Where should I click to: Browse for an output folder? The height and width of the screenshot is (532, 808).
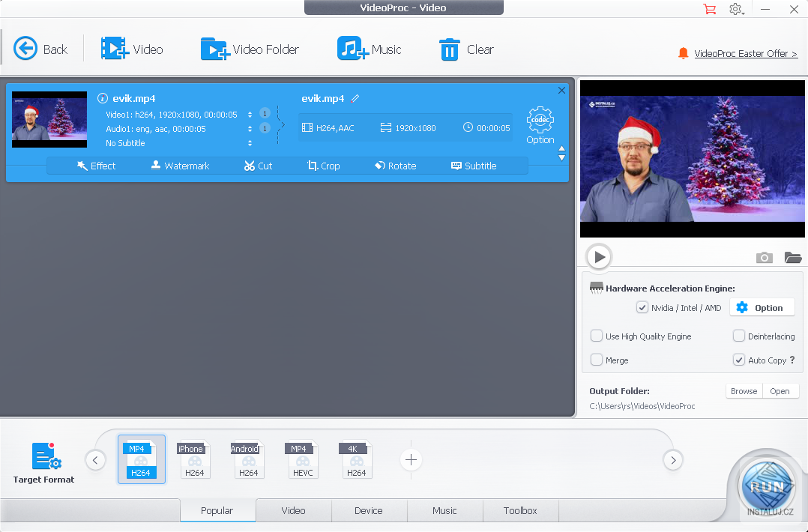(743, 390)
